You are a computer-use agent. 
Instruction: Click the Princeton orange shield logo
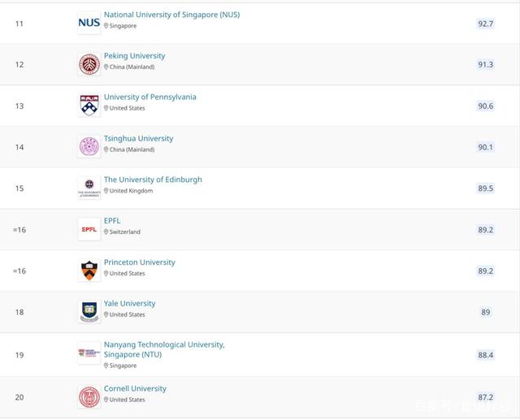[89, 271]
